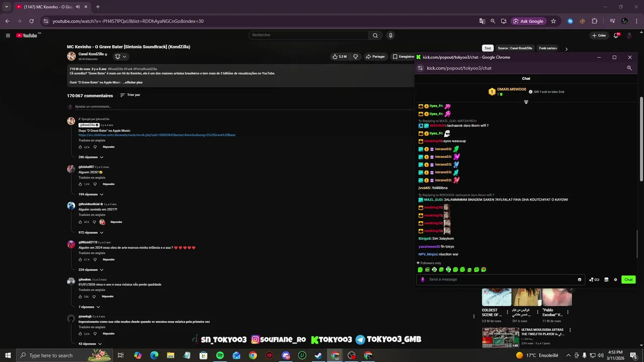Image resolution: width=644 pixels, height=362 pixels.
Task: Save the video with the Enregistrer button
Action: point(404,57)
